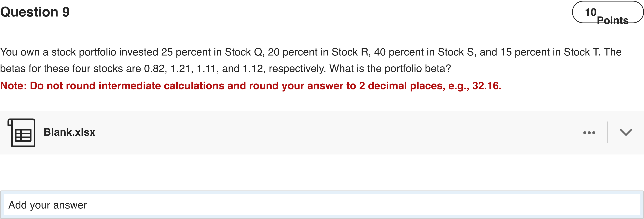644x219 pixels.
Task: Open the Blank.xlsx file name
Action: (69, 132)
